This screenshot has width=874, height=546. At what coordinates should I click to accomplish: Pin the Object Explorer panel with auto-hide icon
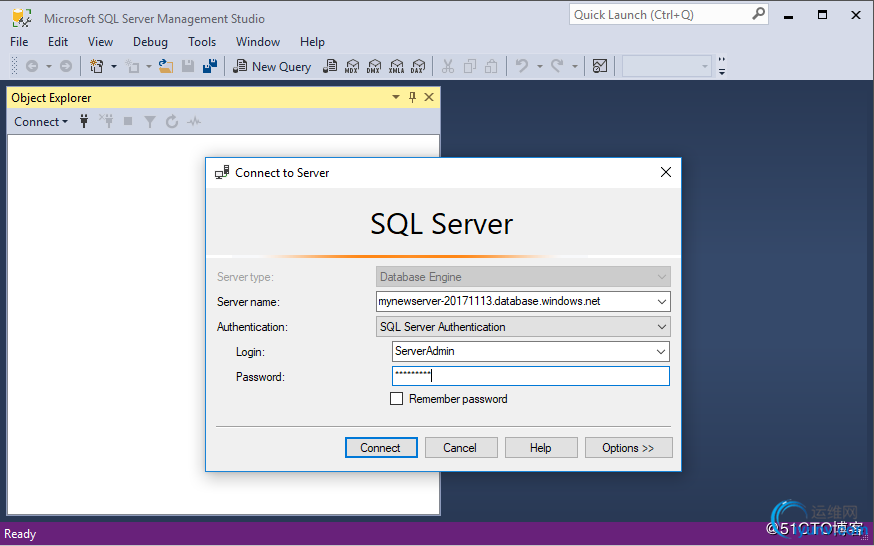(x=412, y=98)
